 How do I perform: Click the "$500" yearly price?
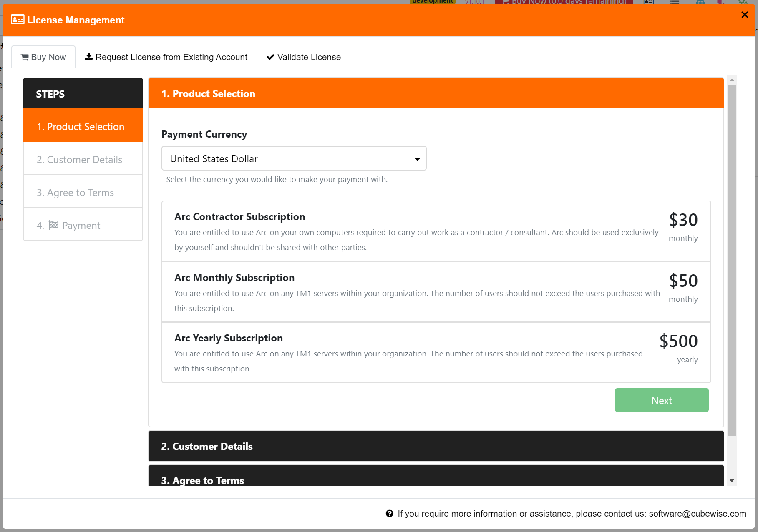tap(679, 341)
